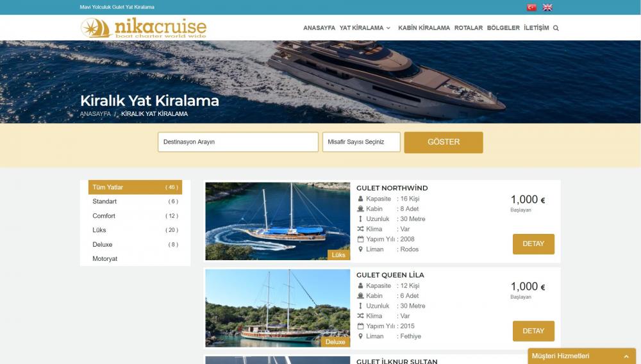641x364 pixels.
Task: Filter yachts by Deluxe category
Action: (135, 244)
